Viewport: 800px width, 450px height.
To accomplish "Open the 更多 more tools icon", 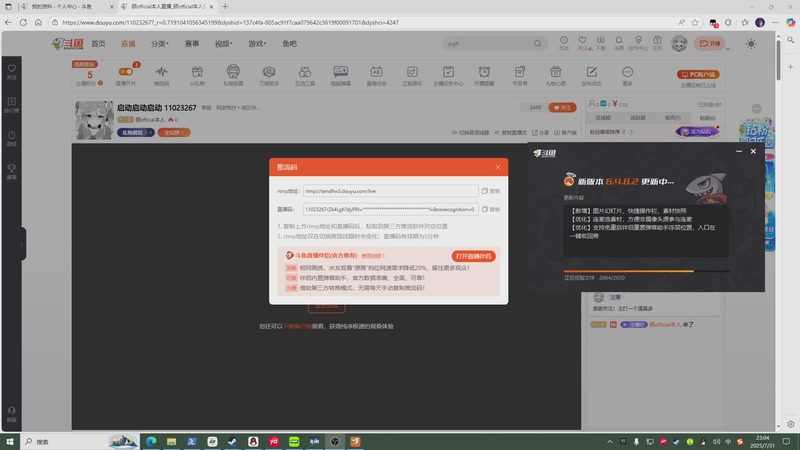I will tap(627, 75).
